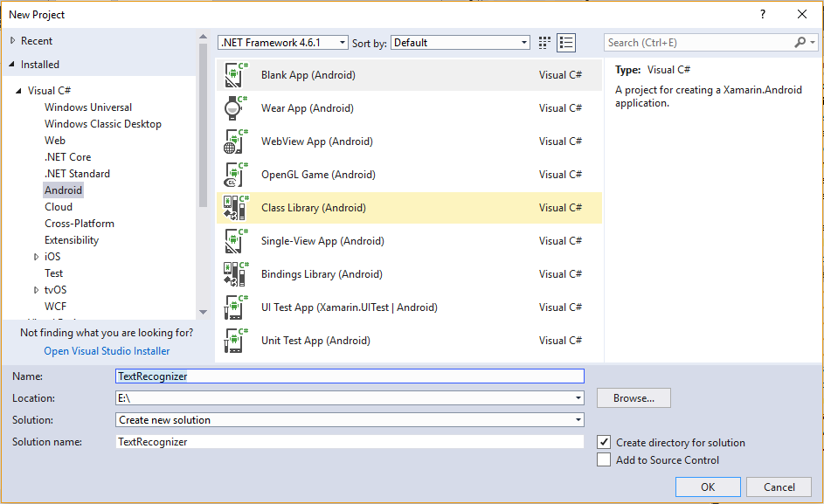This screenshot has width=824, height=504.
Task: Open the .NET Framework version dropdown
Action: click(x=342, y=42)
